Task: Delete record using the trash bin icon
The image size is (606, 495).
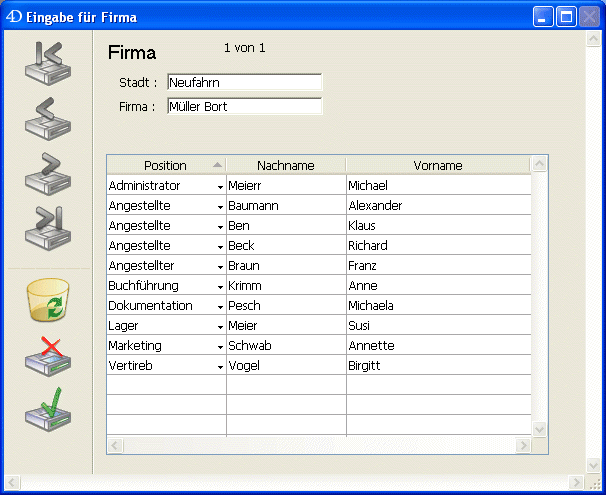Action: tap(47, 301)
